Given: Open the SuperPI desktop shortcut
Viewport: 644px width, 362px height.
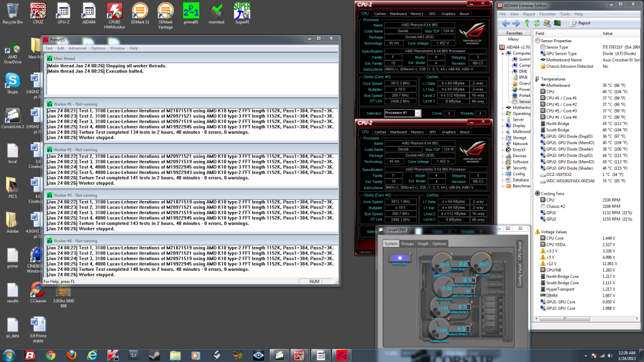Looking at the screenshot, I should [242, 14].
